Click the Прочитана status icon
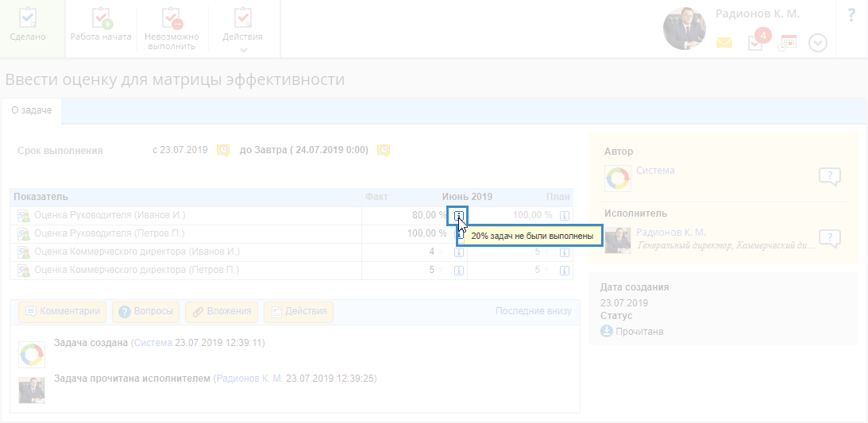Viewport: 868px width, 423px height. pos(607,331)
